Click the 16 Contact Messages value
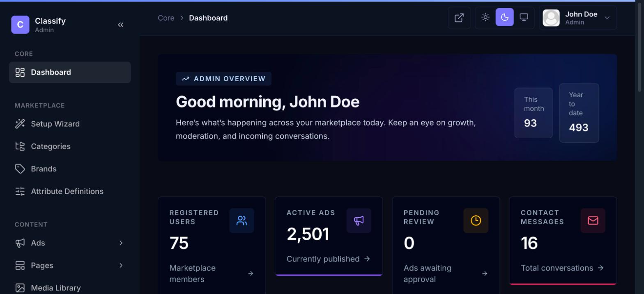 (529, 244)
